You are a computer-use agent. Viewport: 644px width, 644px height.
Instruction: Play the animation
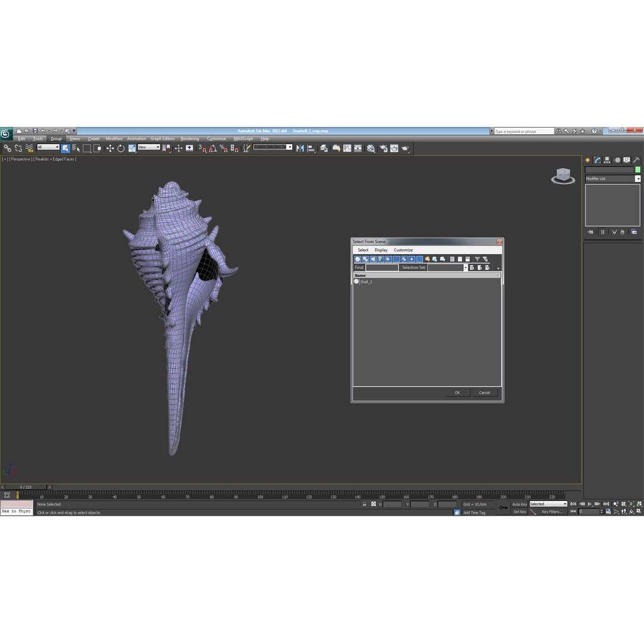coord(590,504)
